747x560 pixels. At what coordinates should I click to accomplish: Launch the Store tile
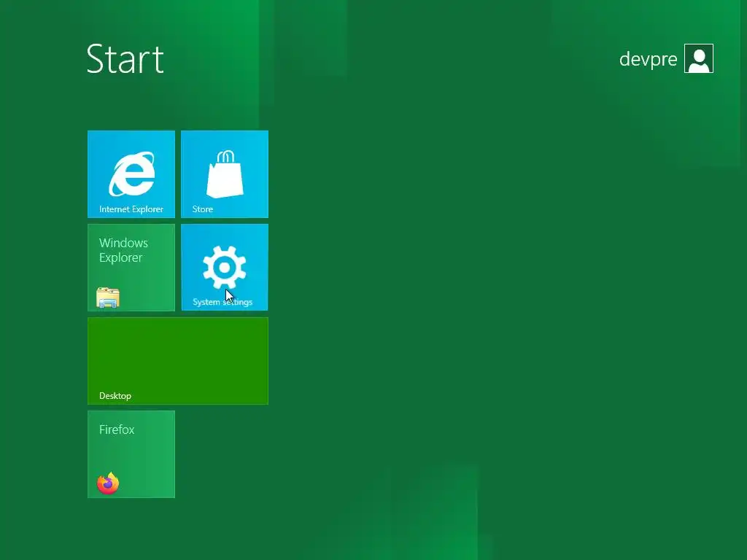tap(225, 174)
